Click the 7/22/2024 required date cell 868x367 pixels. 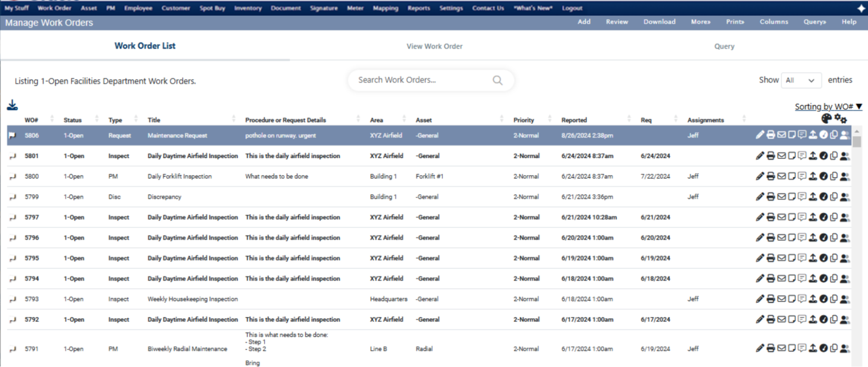[655, 176]
